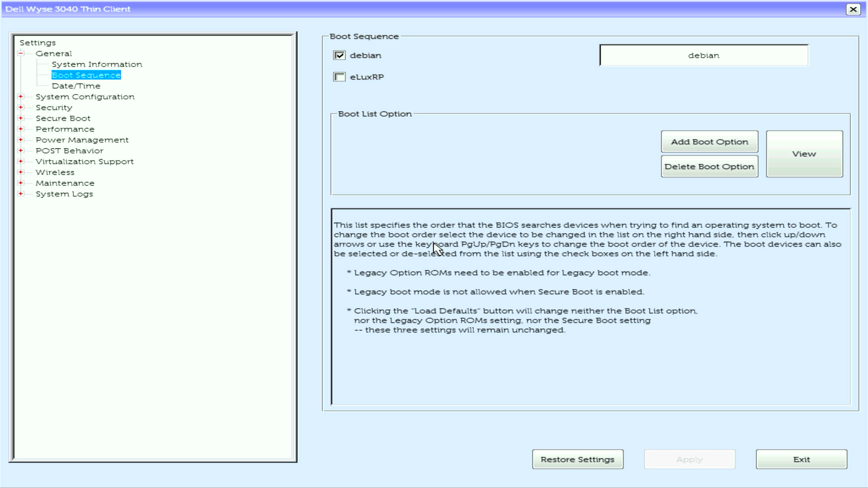Enable the eLuxRP boot entry checkbox
Screen dimensions: 868x488
pos(339,77)
